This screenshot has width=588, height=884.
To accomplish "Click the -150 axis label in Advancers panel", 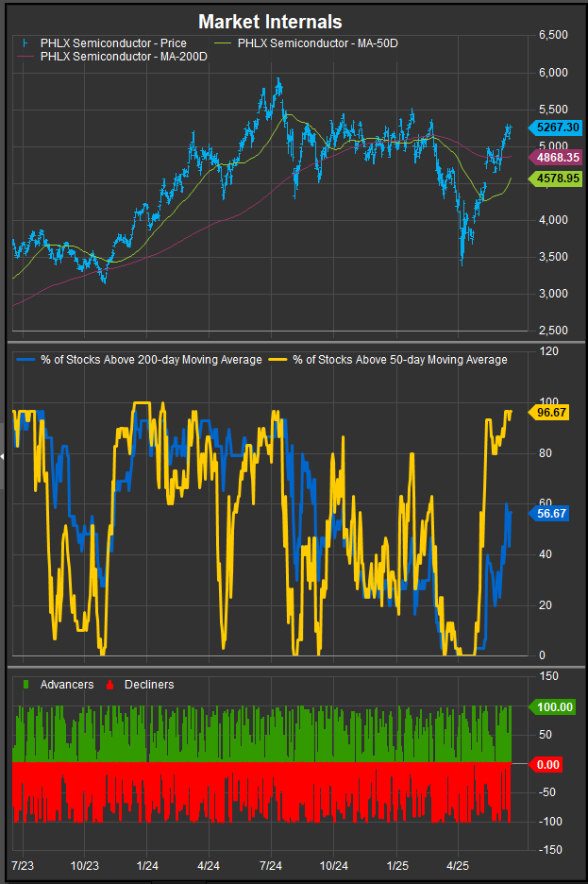I will [x=550, y=850].
